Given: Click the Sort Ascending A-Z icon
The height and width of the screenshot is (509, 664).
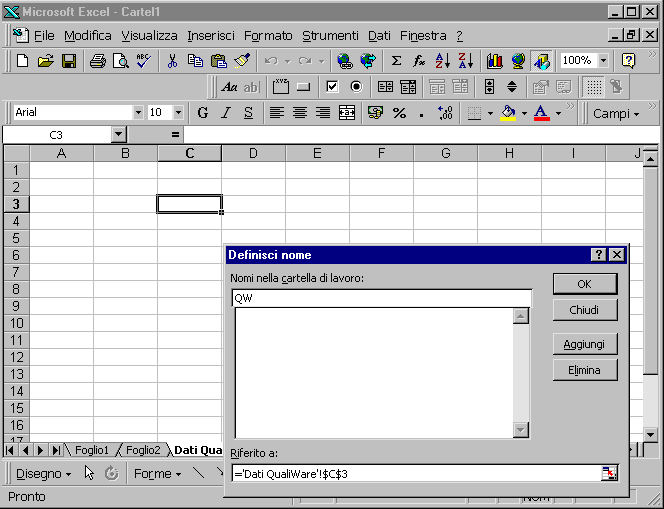Looking at the screenshot, I should (x=443, y=61).
